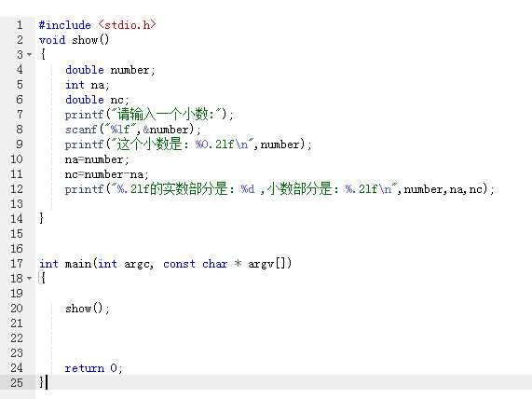Screen dimensions: 532x399
Task: Click the '#include' directive on line 1
Action: point(65,25)
